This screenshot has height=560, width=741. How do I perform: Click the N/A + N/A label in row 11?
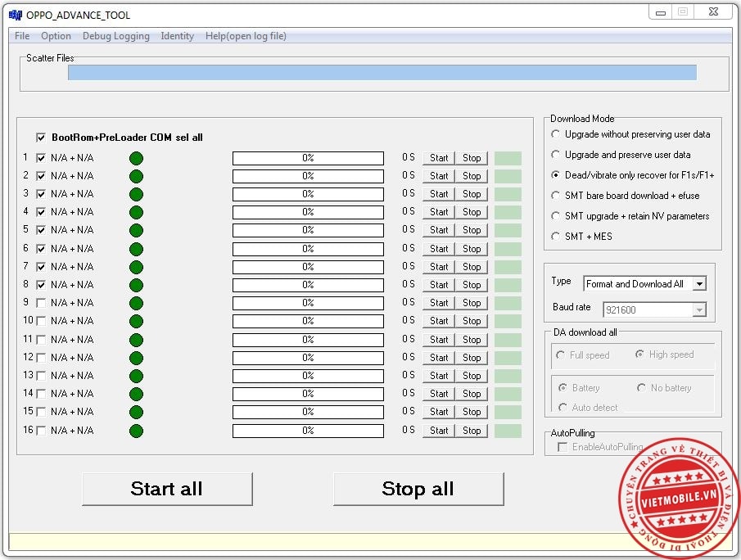click(72, 339)
